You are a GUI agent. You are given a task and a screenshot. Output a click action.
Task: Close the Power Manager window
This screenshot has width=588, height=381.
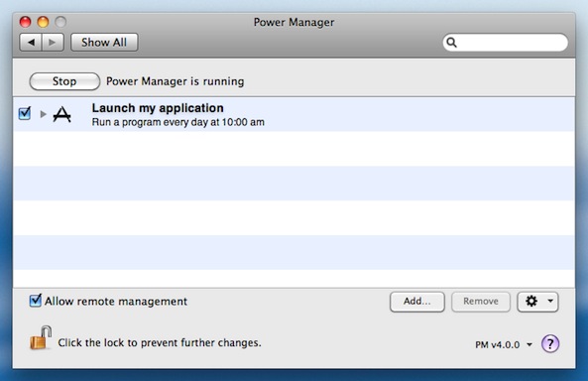pyautogui.click(x=25, y=22)
